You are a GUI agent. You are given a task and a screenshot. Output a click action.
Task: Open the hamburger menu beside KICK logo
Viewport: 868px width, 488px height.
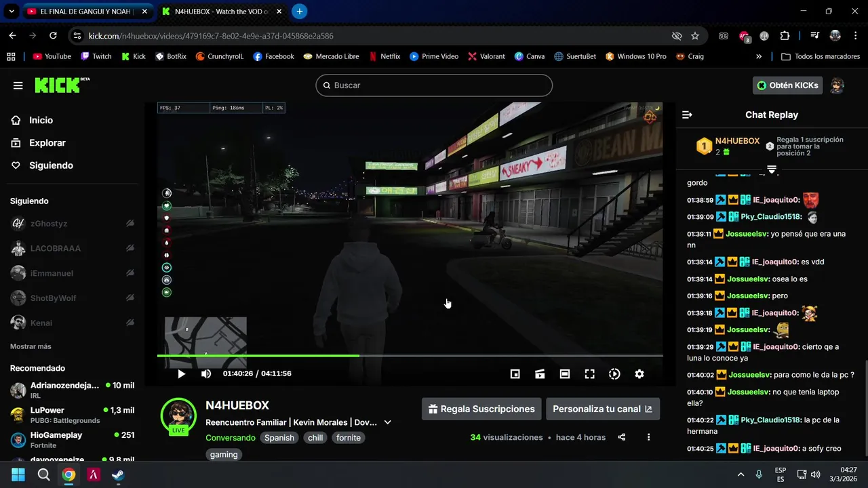point(18,85)
